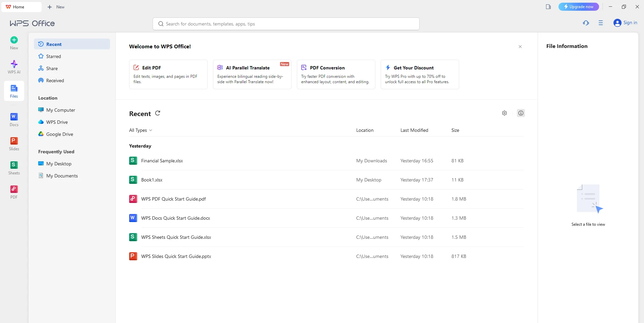Click 'Yesterday 17:37' modified time
This screenshot has height=323, width=644.
pyautogui.click(x=417, y=180)
